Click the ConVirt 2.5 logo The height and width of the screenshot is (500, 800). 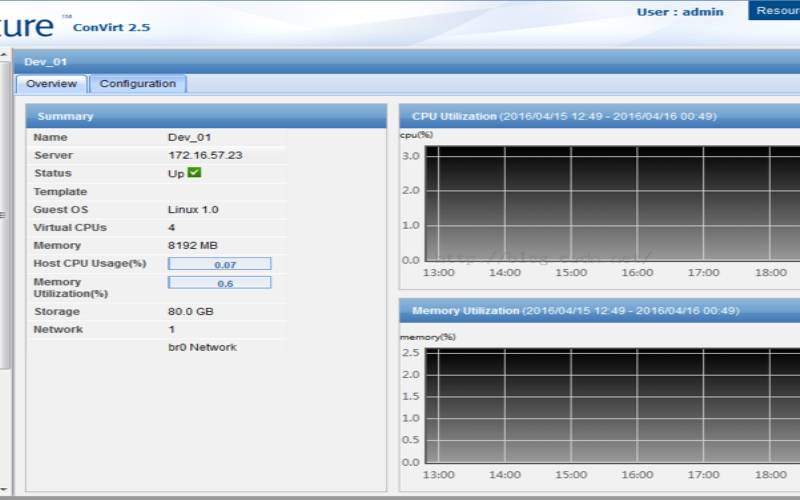point(111,27)
